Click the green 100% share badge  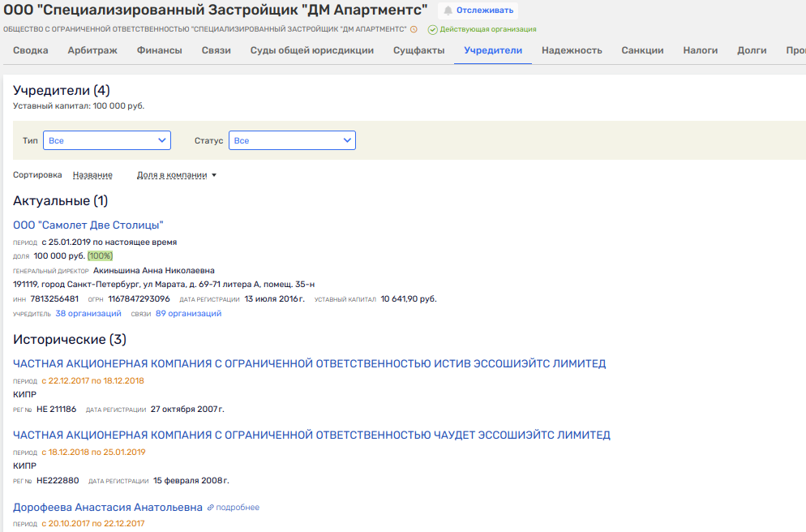click(101, 256)
